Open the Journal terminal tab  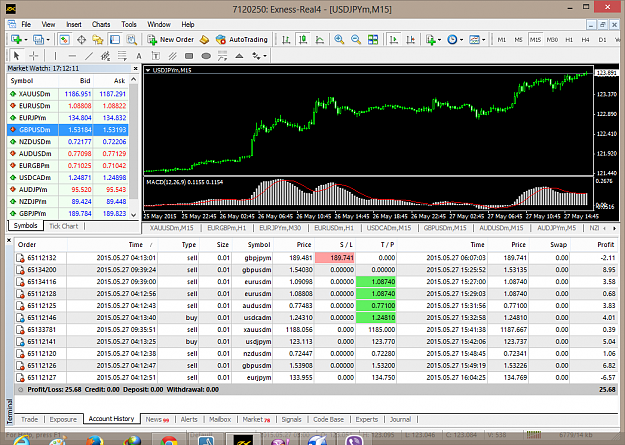400,419
